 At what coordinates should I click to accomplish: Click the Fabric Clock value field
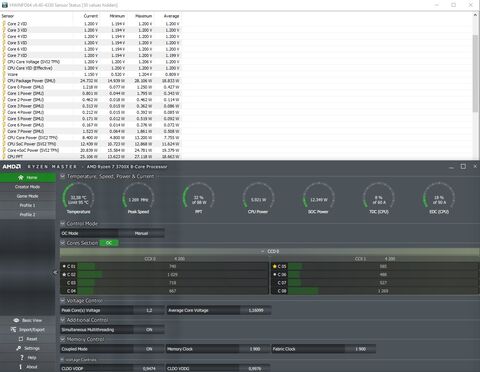tap(360, 349)
